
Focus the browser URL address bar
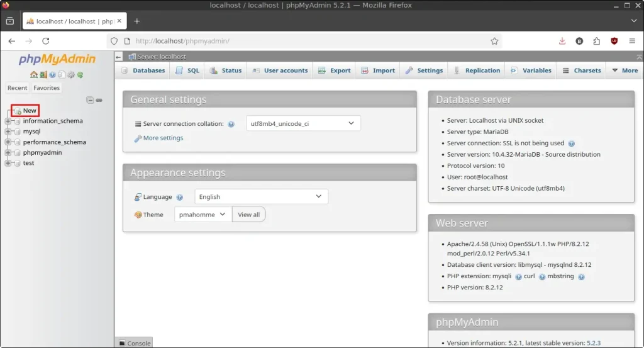pyautogui.click(x=304, y=41)
